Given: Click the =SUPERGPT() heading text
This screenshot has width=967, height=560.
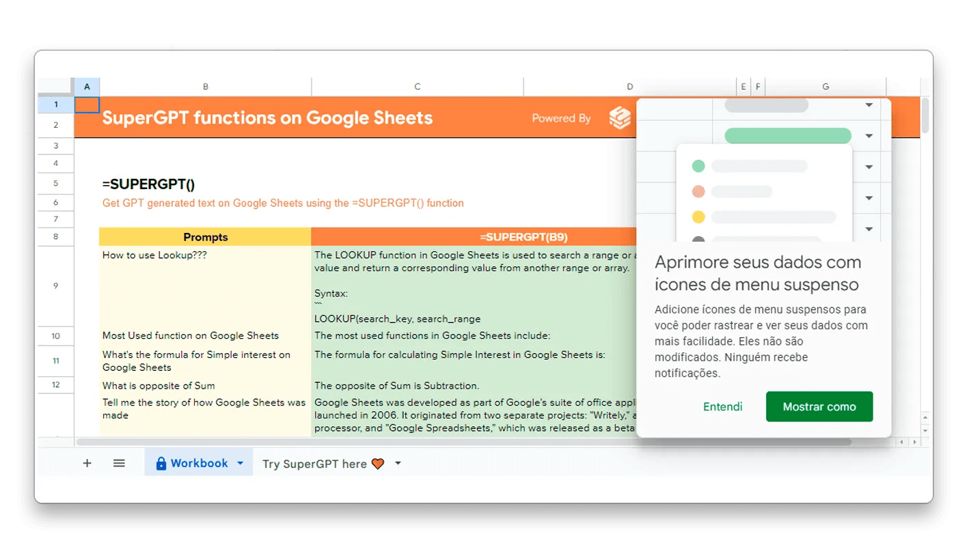Looking at the screenshot, I should tap(148, 184).
